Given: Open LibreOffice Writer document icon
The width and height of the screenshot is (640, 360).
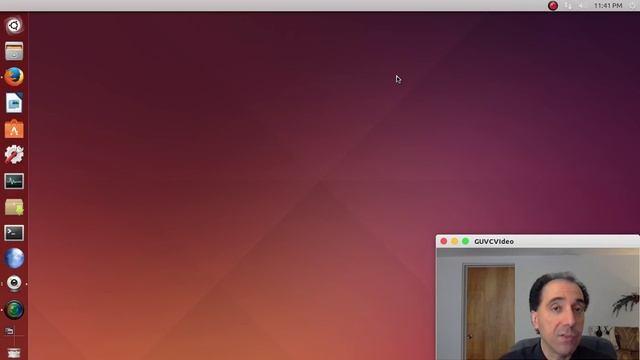Looking at the screenshot, I should click(x=14, y=103).
